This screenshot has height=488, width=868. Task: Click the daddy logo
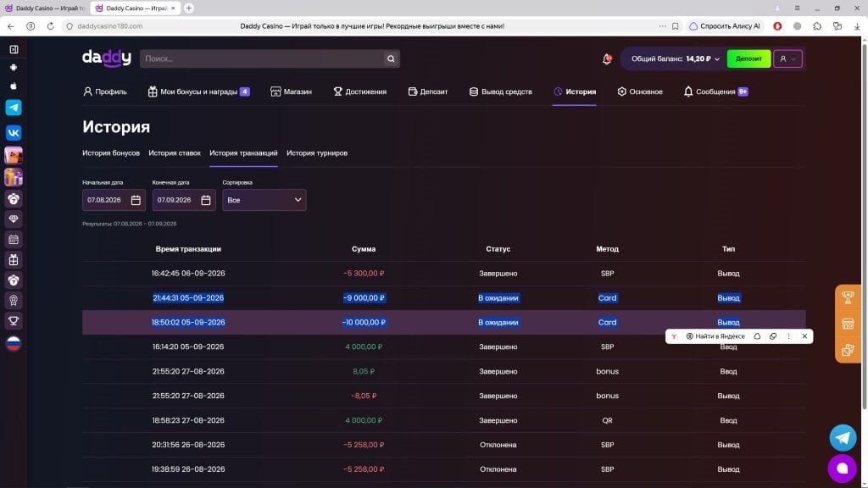tap(107, 58)
